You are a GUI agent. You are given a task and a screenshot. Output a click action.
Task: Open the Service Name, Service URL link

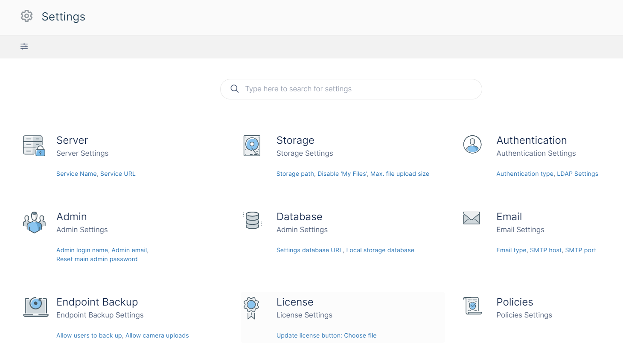coord(96,174)
